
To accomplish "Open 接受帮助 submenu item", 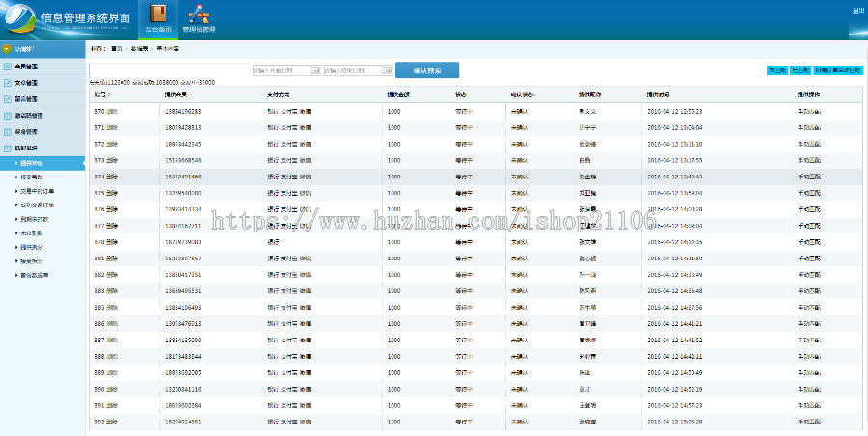I will [32, 177].
